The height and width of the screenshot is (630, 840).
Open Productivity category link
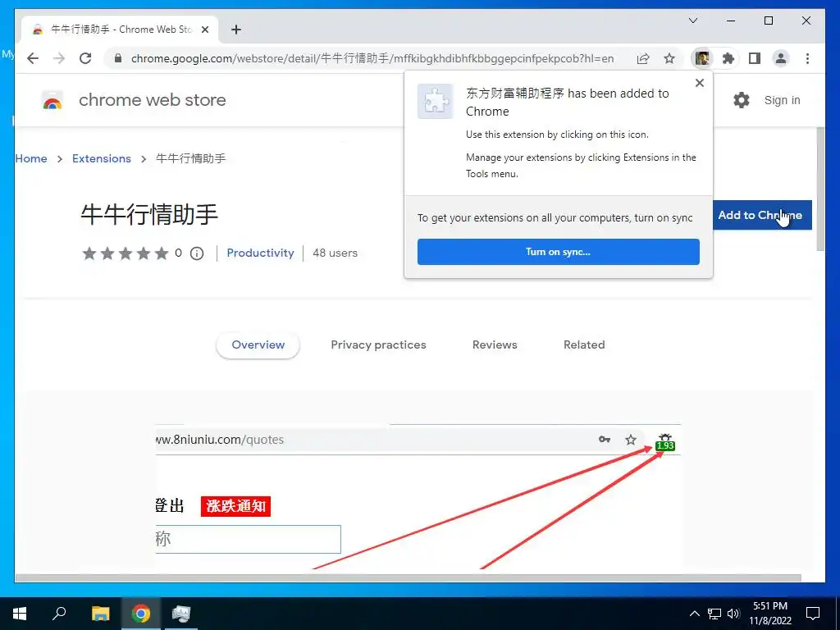pyautogui.click(x=260, y=253)
